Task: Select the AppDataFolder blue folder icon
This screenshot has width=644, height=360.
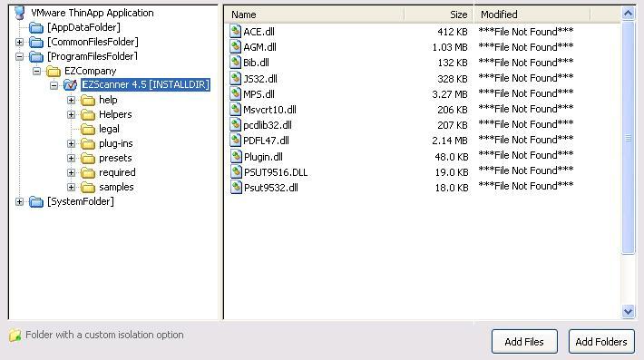Action: 36,27
